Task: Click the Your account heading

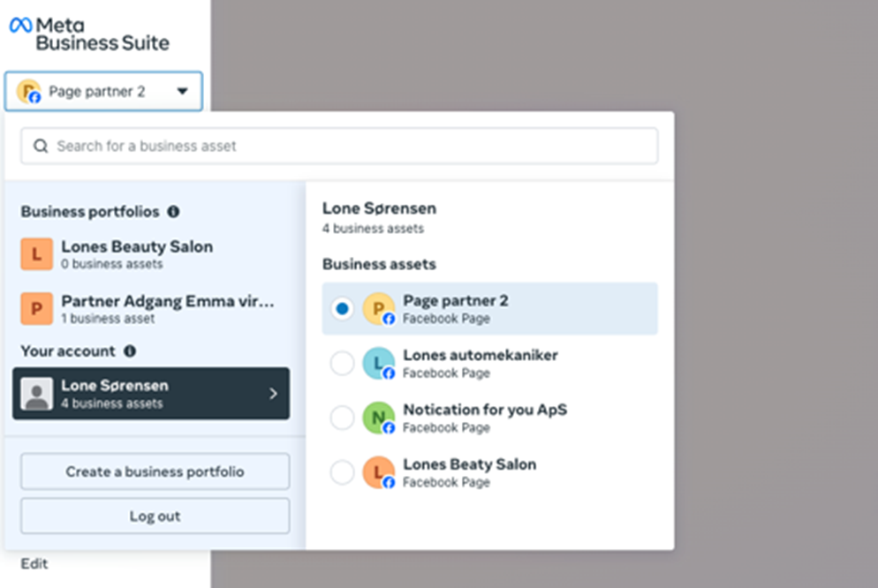Action: 68,351
